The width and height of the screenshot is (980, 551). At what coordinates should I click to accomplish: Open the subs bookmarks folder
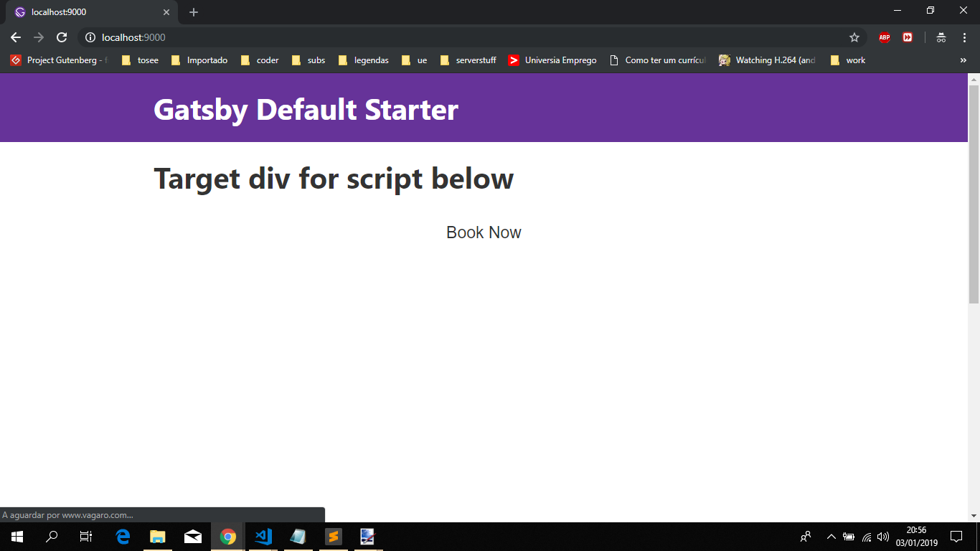click(x=308, y=60)
